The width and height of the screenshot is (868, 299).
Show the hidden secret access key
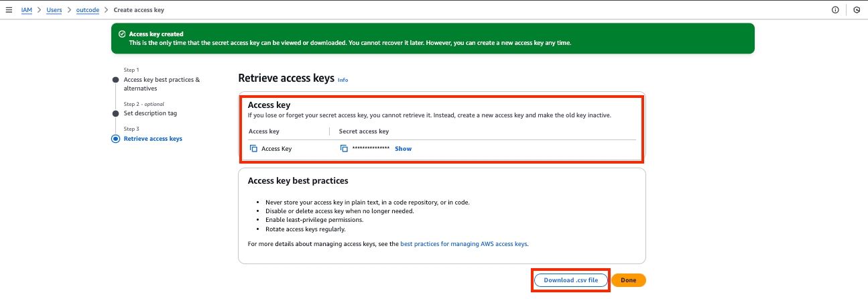click(403, 149)
